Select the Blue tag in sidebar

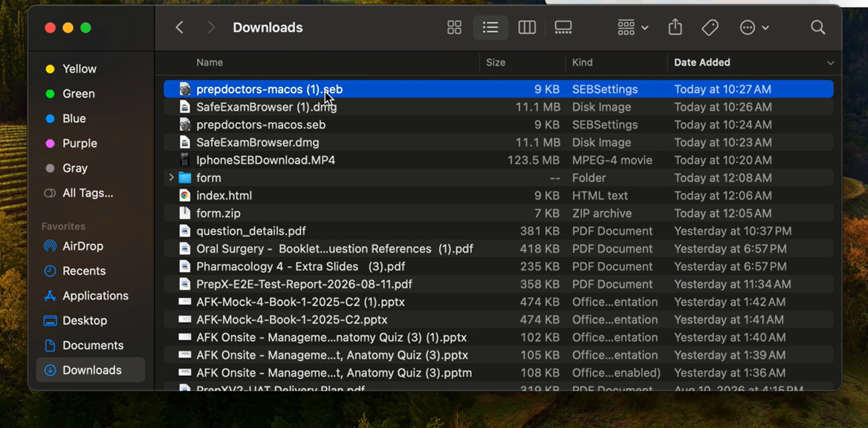point(74,119)
